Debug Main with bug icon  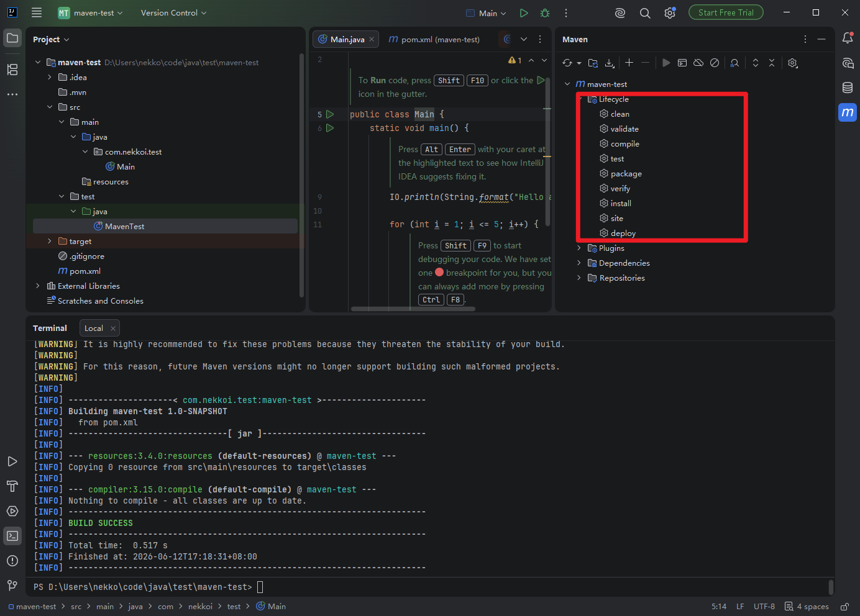click(545, 13)
